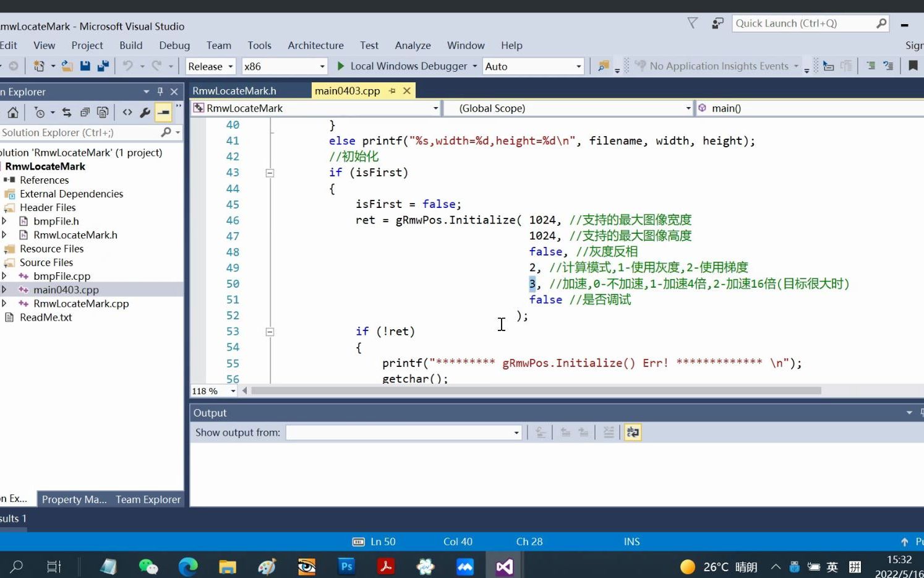Open the Architecture menu
The width and height of the screenshot is (924, 578).
point(315,45)
